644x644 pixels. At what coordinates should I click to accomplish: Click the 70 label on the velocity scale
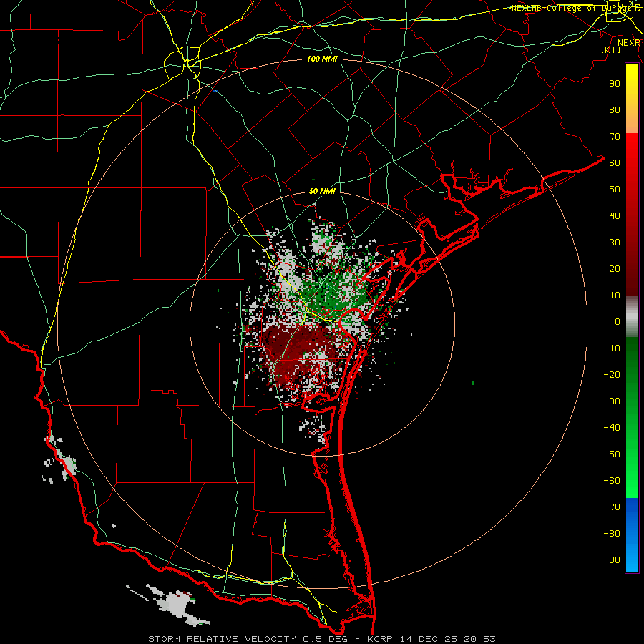[x=615, y=136]
